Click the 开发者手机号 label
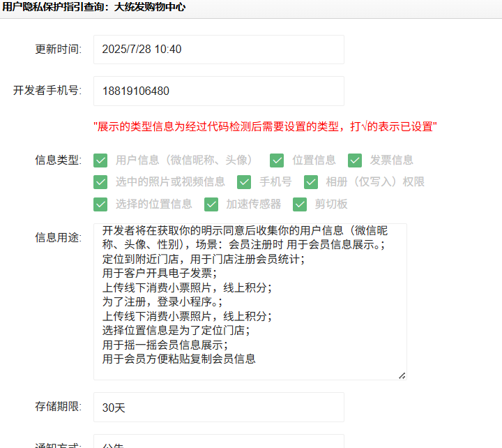 click(47, 90)
